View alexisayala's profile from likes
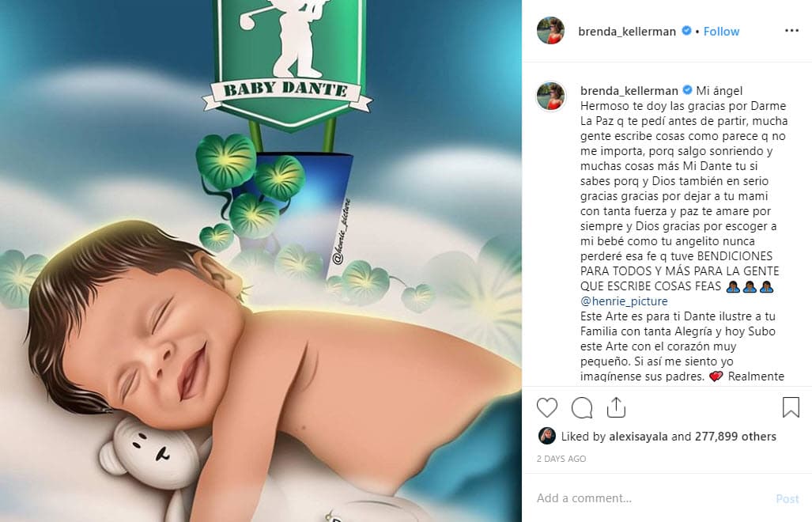This screenshot has height=522, width=812. pos(638,437)
